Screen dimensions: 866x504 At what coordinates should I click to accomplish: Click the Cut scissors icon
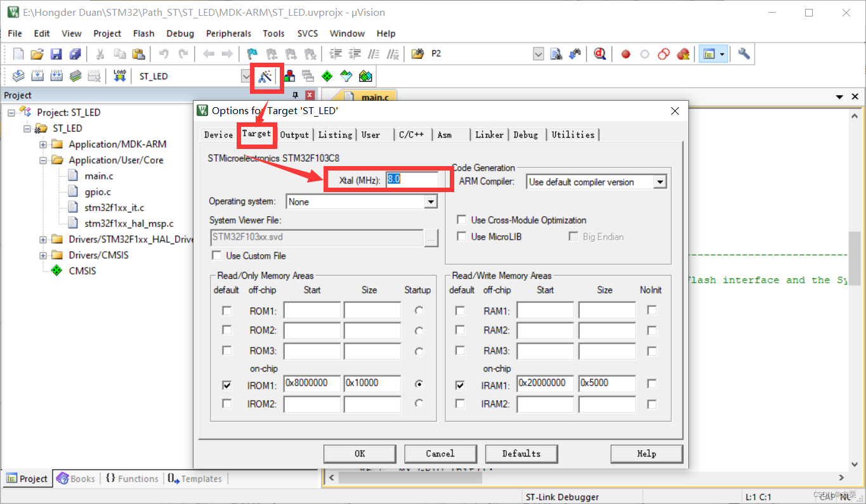pyautogui.click(x=100, y=54)
